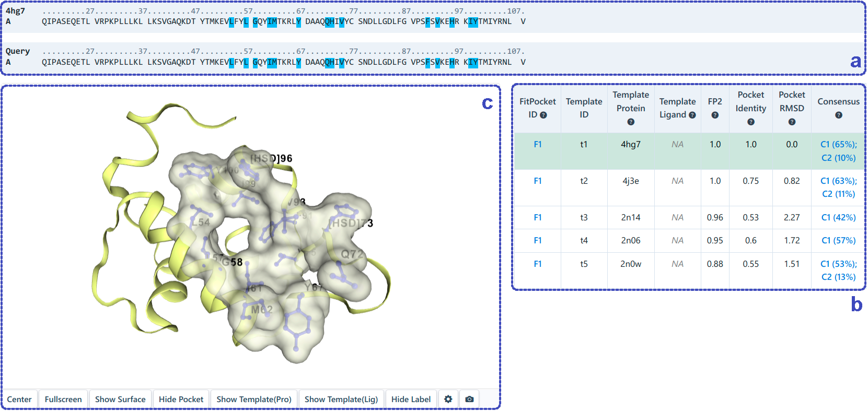Center the protein structure view
The image size is (868, 411).
19,399
